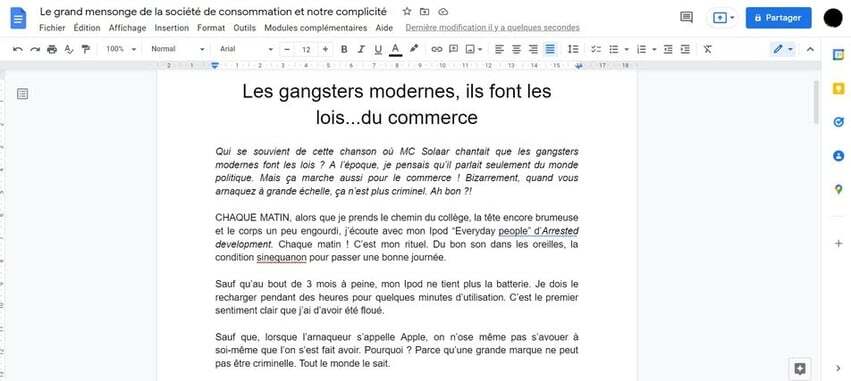
Task: Expand bulleted list style options arrow
Action: tap(626, 49)
